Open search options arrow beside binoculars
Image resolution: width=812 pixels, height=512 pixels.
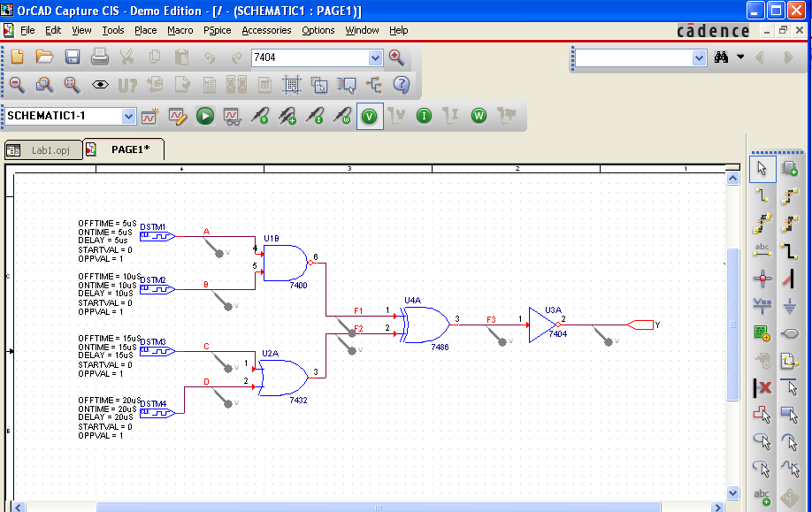click(x=740, y=57)
